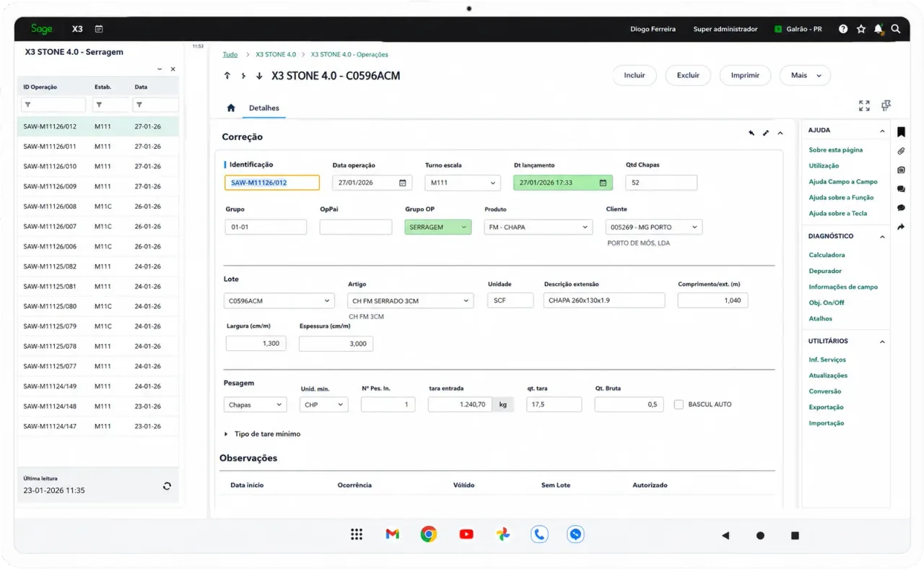
Task: Click the Excluir button
Action: (x=688, y=75)
